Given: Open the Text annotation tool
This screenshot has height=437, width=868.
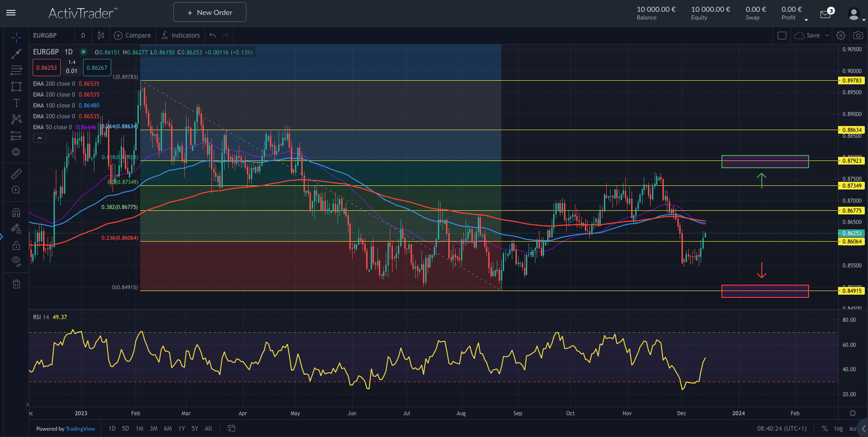Looking at the screenshot, I should tap(16, 103).
